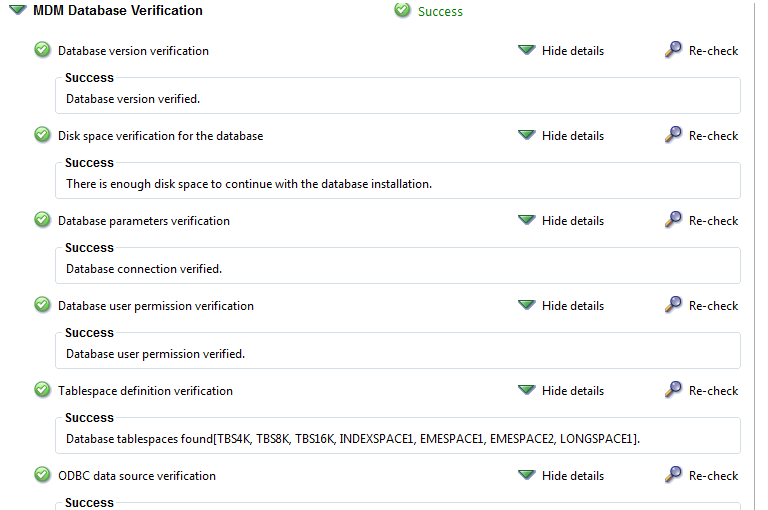
Task: Click the Database parameters verification row label
Action: coord(144,221)
